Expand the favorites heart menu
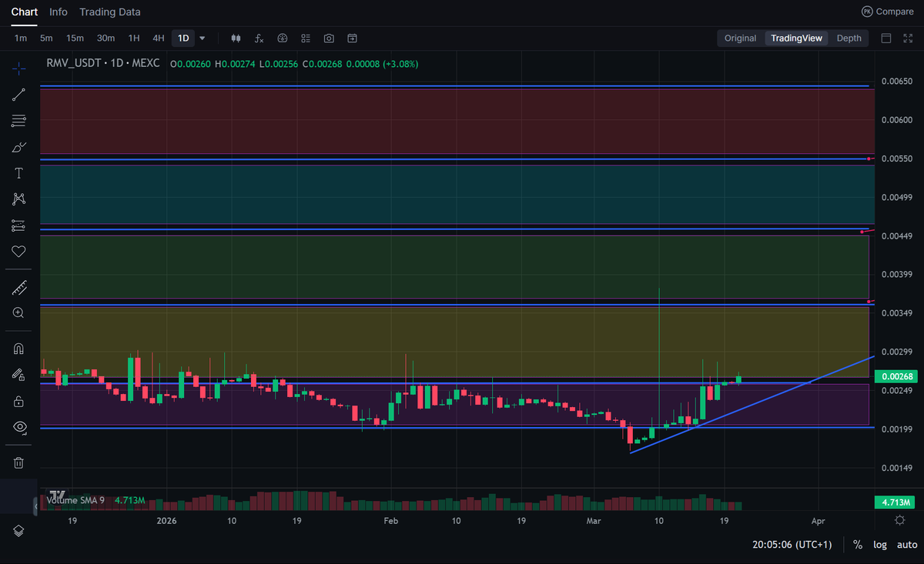Viewport: 924px width, 564px height. tap(18, 251)
